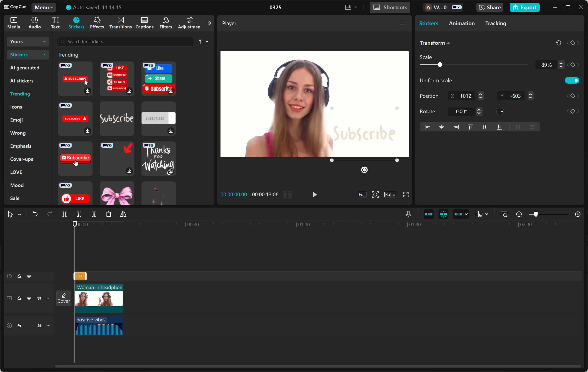Open the Shortcuts panel
Viewport: 588px width, 372px height.
390,7
